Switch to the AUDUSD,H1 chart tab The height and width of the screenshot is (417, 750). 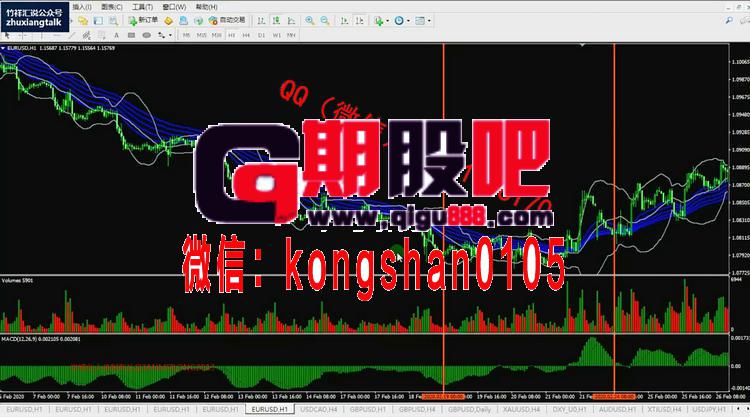click(618, 410)
